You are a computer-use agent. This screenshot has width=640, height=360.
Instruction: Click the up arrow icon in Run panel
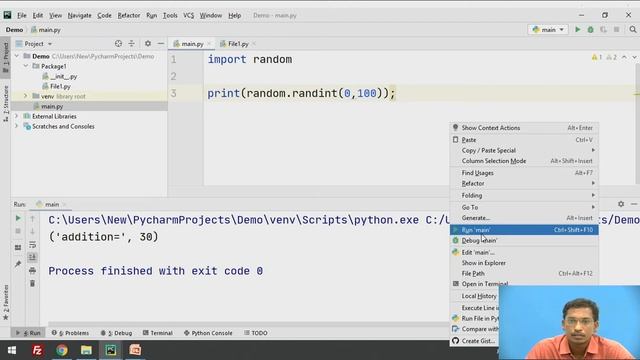tap(33, 218)
